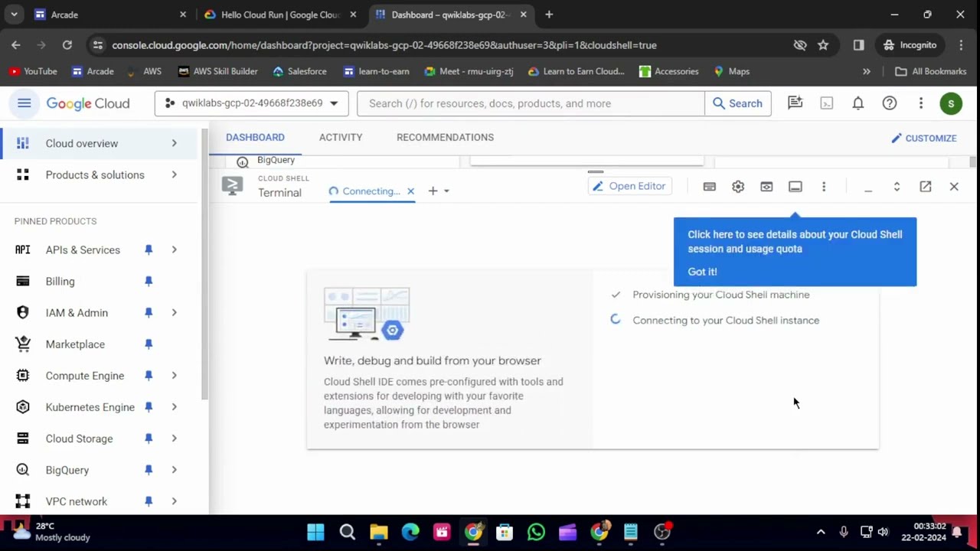
Task: Click the Incognito indicator
Action: pos(910,45)
